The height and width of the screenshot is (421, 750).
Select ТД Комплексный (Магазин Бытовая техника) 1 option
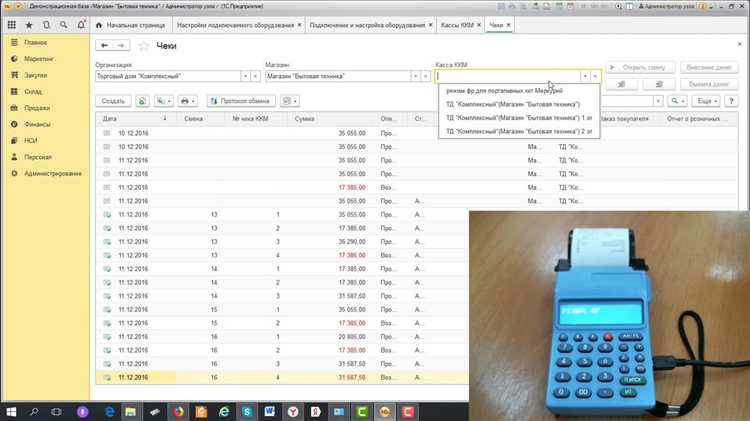(519, 117)
